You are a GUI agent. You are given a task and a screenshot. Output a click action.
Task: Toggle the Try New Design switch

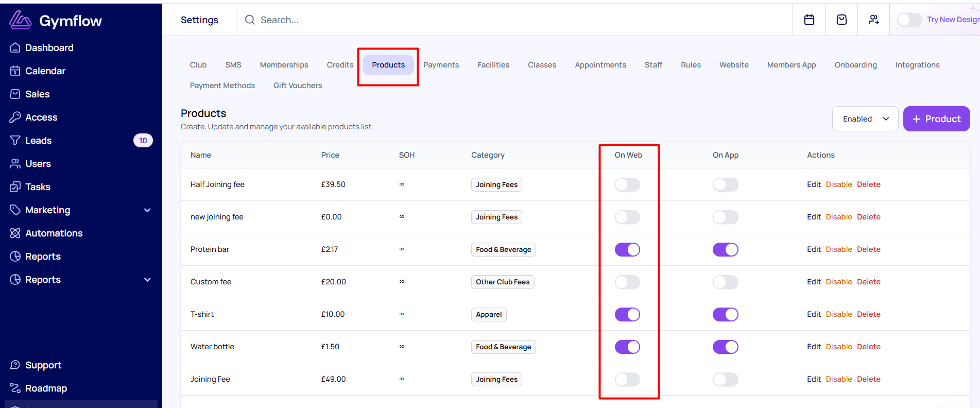pos(909,20)
